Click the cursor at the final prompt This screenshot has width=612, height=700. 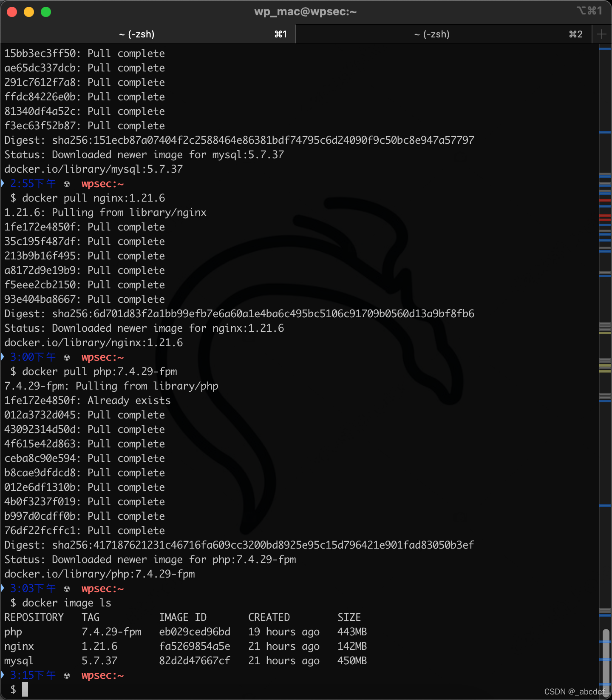[25, 689]
